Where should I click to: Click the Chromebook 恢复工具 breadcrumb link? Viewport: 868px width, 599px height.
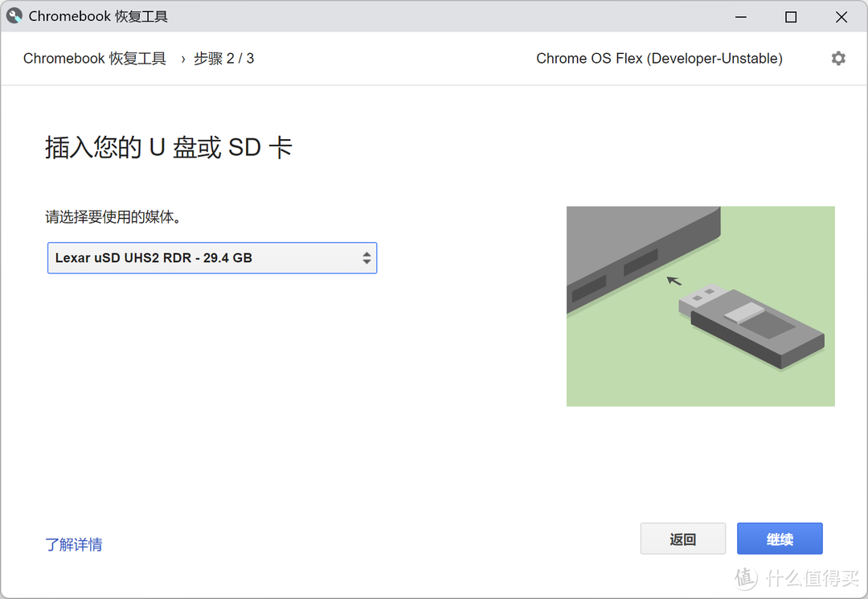click(94, 58)
